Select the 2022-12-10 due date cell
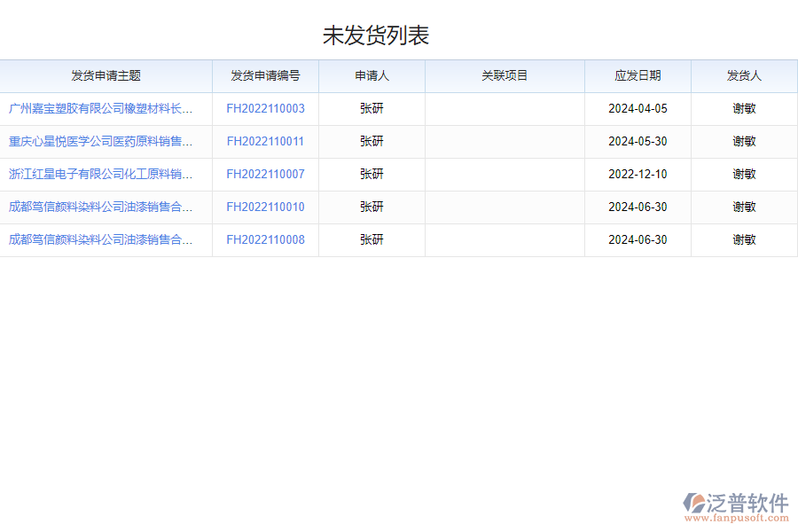 click(x=638, y=174)
